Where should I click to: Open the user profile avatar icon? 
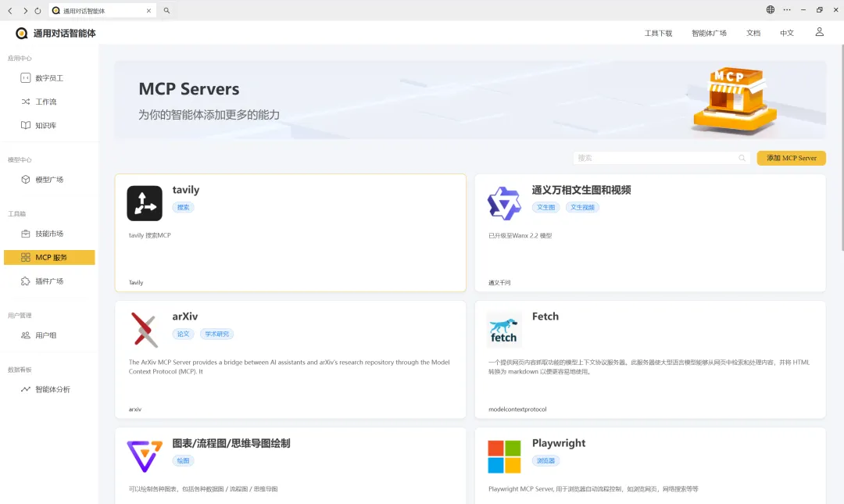coord(819,32)
